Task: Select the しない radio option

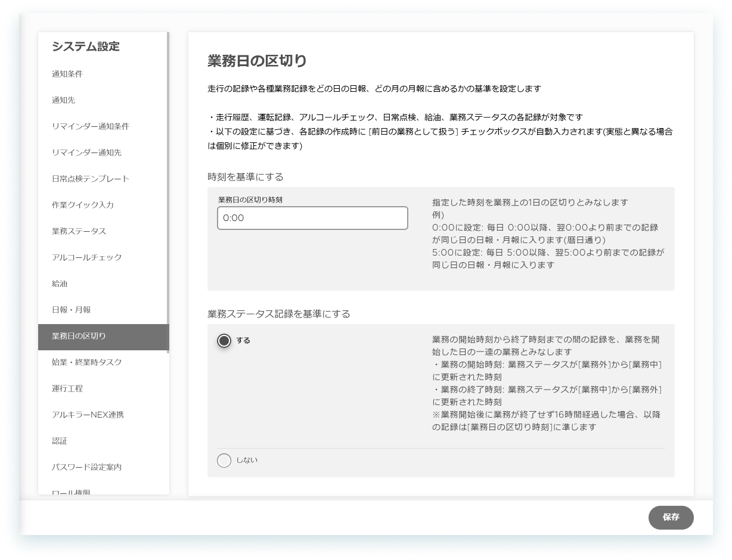Action: click(224, 461)
